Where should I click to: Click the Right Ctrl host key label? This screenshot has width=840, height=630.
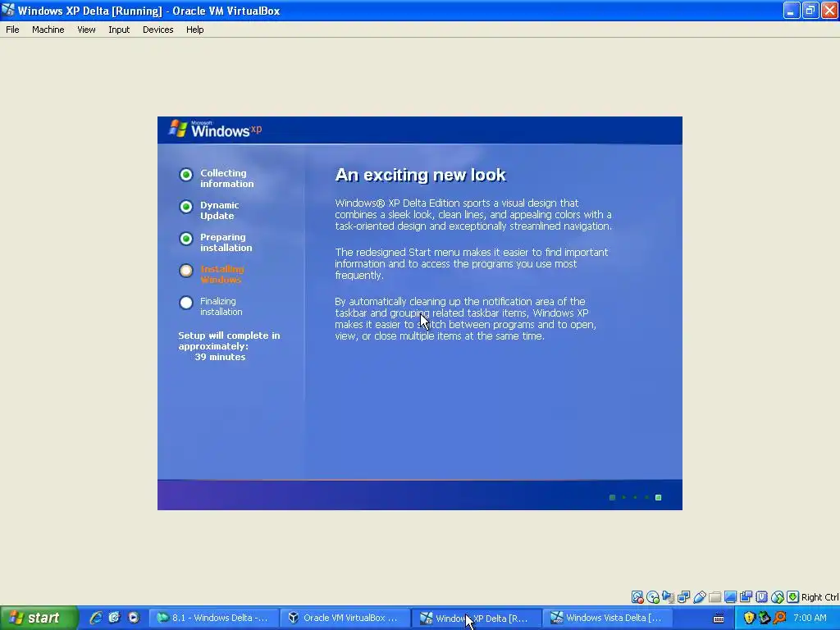coord(820,597)
